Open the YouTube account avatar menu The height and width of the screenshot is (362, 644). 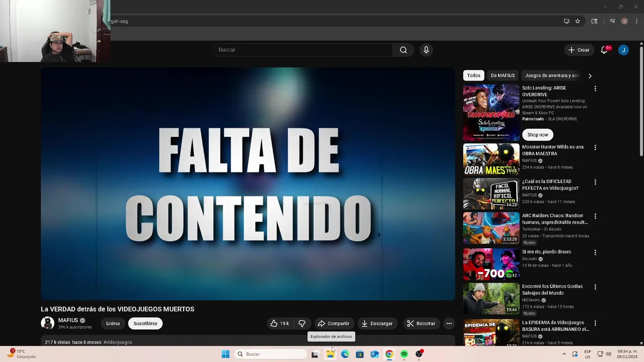[623, 50]
